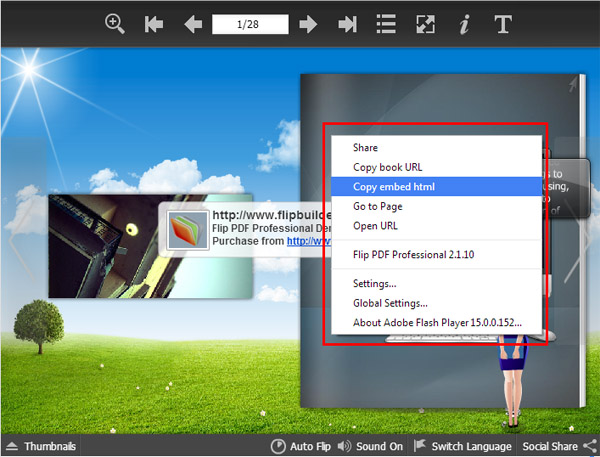Select Open URL in context menu

pos(437,225)
